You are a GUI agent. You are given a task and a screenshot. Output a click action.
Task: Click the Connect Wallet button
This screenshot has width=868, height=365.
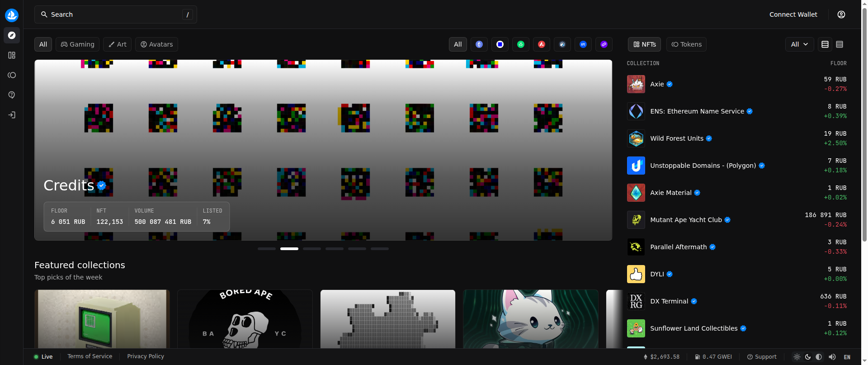click(x=793, y=14)
